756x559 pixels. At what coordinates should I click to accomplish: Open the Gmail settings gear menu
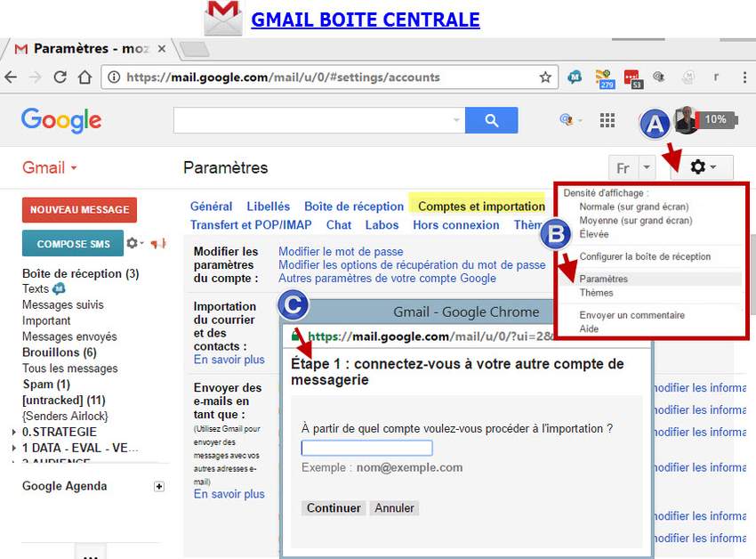703,167
